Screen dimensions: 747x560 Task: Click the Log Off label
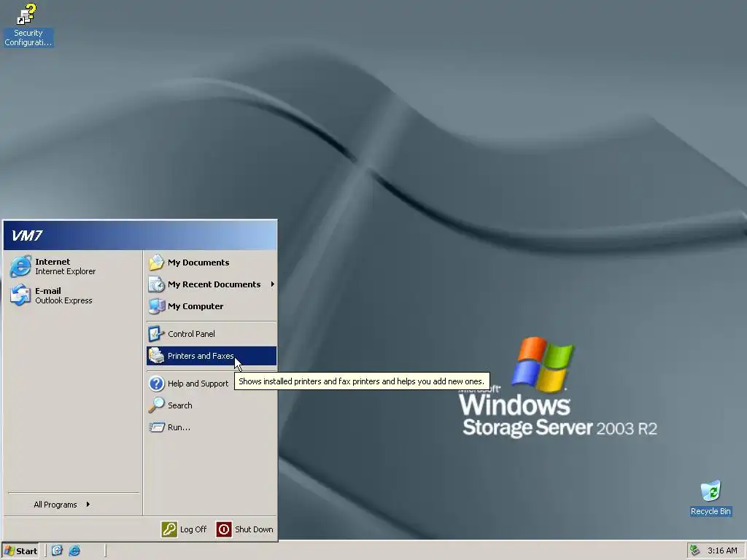tap(193, 529)
